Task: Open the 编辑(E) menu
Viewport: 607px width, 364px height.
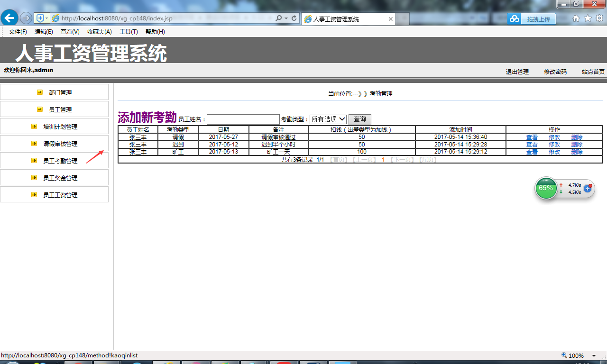Action: click(44, 32)
